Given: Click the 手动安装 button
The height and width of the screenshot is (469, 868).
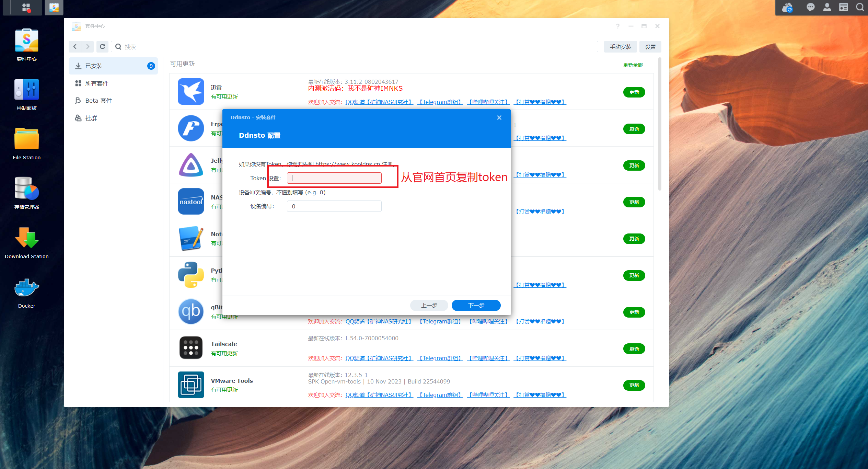Looking at the screenshot, I should pos(620,46).
